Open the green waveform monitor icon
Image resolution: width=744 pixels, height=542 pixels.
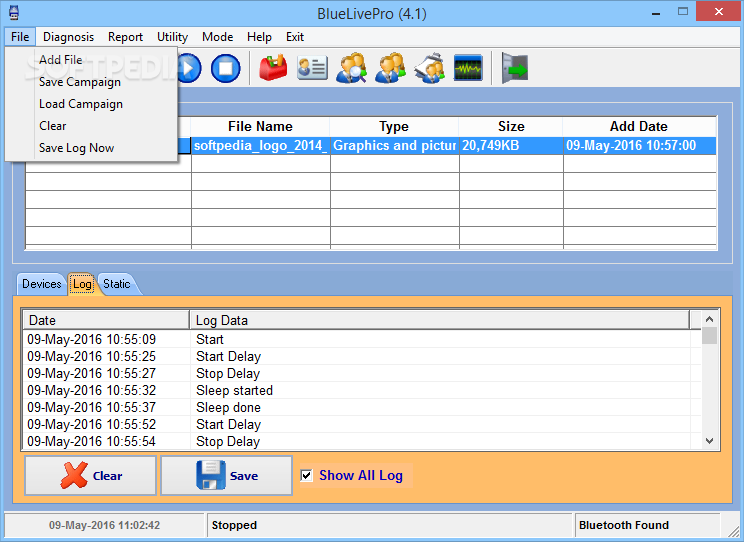tap(468, 68)
